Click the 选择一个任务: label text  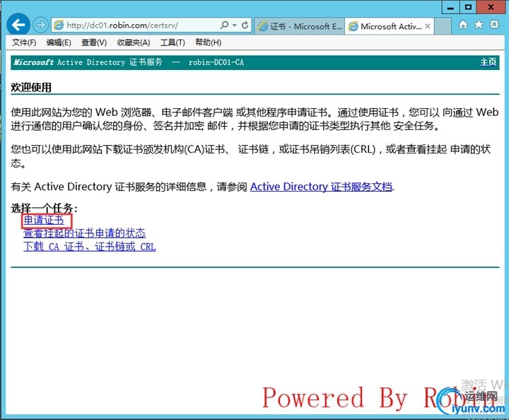pyautogui.click(x=44, y=208)
